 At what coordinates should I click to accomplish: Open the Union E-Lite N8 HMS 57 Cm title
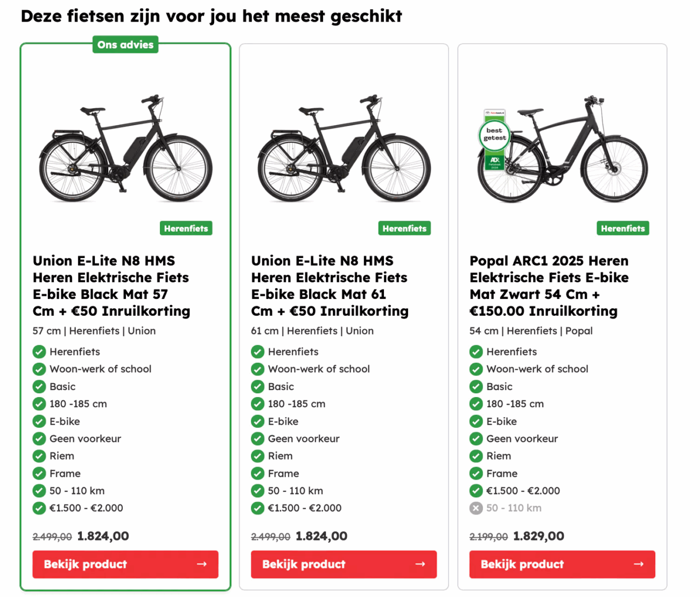pos(111,286)
